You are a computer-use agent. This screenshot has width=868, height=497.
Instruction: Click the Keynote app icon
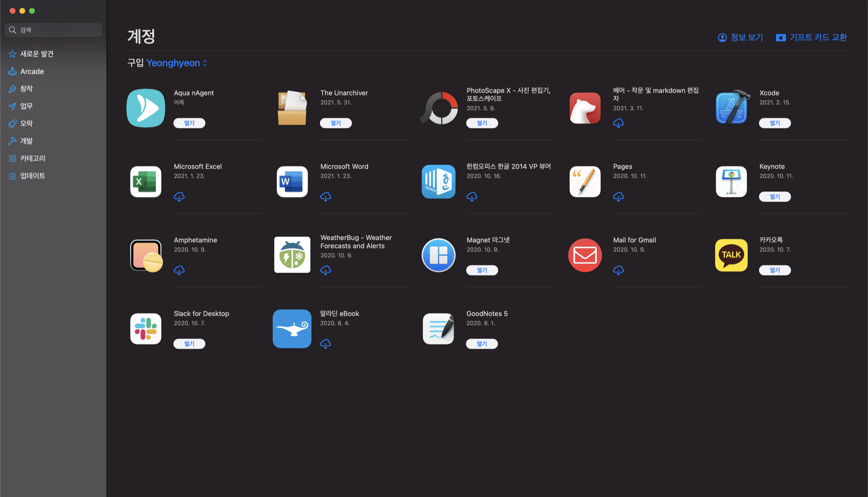732,182
